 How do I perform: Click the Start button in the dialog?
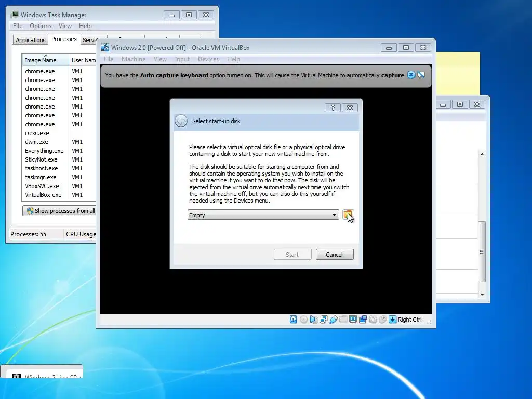292,255
